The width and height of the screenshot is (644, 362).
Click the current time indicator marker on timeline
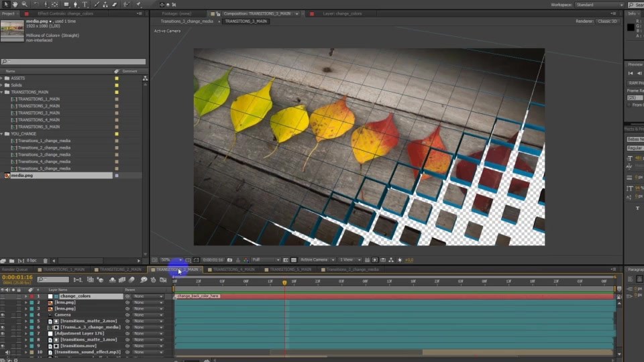pyautogui.click(x=284, y=282)
